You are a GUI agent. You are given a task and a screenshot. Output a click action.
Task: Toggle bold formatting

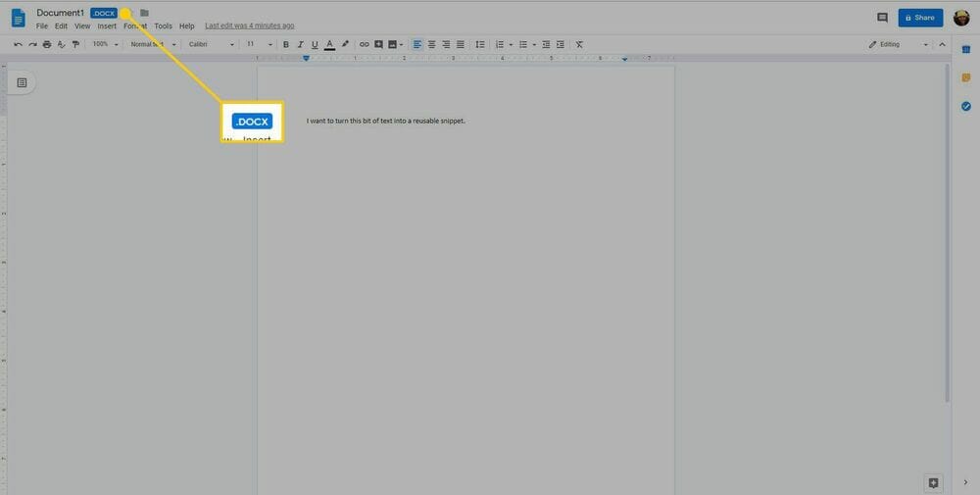coord(286,44)
